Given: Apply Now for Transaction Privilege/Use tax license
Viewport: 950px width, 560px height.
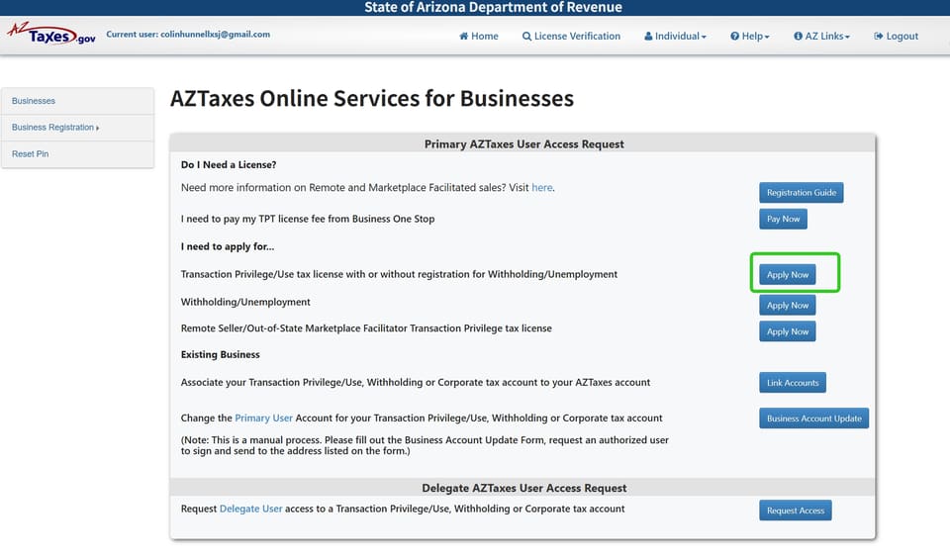Looking at the screenshot, I should coord(787,274).
